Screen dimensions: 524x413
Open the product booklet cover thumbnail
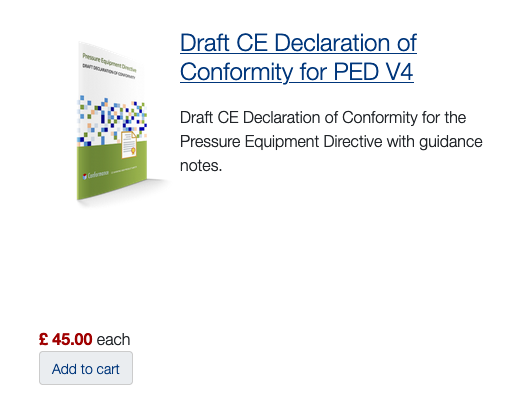pos(114,121)
